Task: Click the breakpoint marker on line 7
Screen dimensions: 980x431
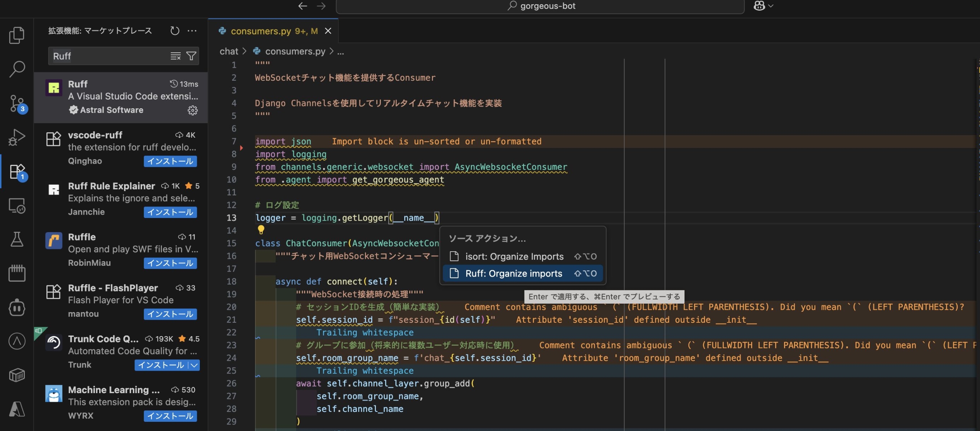Action: (242, 148)
